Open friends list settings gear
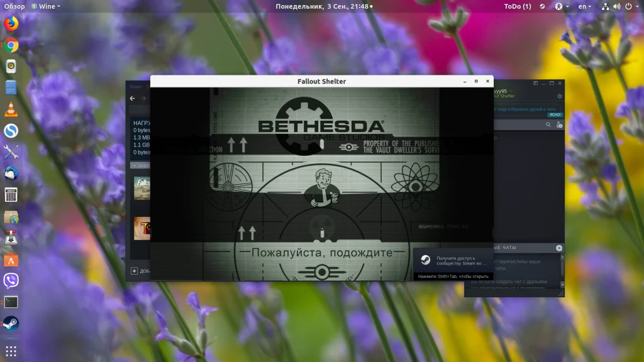644x362 pixels. pyautogui.click(x=560, y=96)
